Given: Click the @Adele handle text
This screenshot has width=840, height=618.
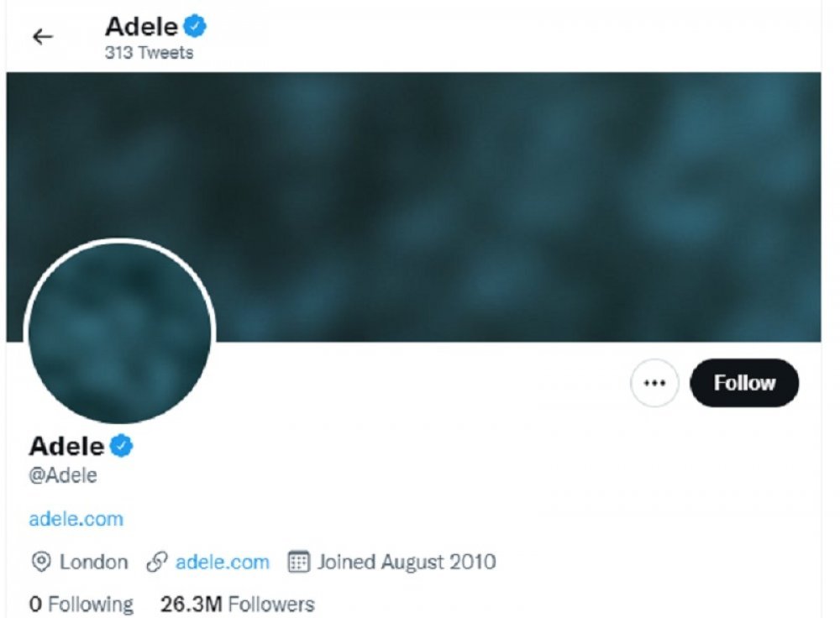Looking at the screenshot, I should point(63,475).
